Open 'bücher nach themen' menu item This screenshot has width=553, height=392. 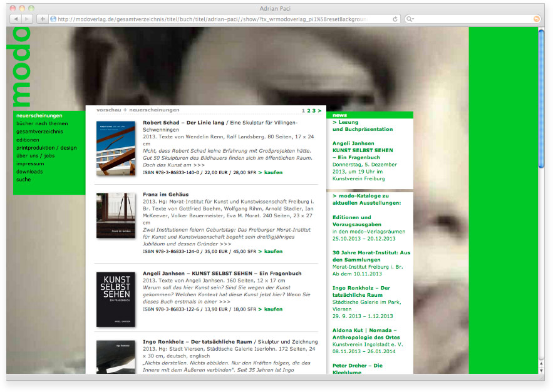point(42,124)
